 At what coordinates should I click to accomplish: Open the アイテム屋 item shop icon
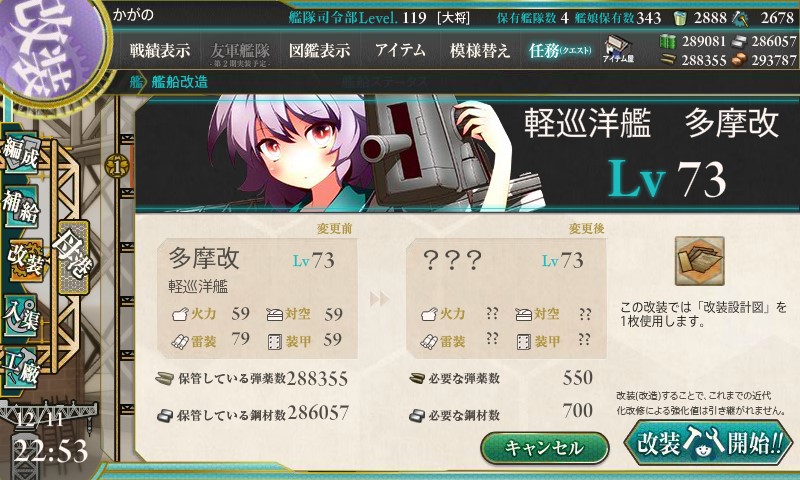click(x=618, y=49)
